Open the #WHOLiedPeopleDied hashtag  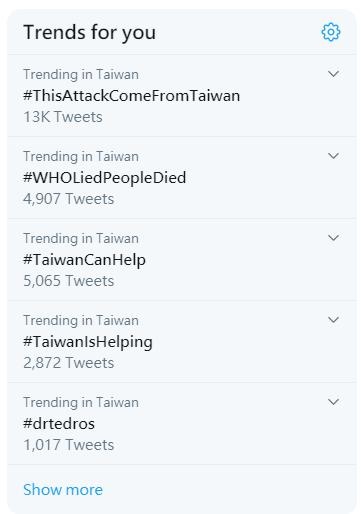click(x=104, y=178)
